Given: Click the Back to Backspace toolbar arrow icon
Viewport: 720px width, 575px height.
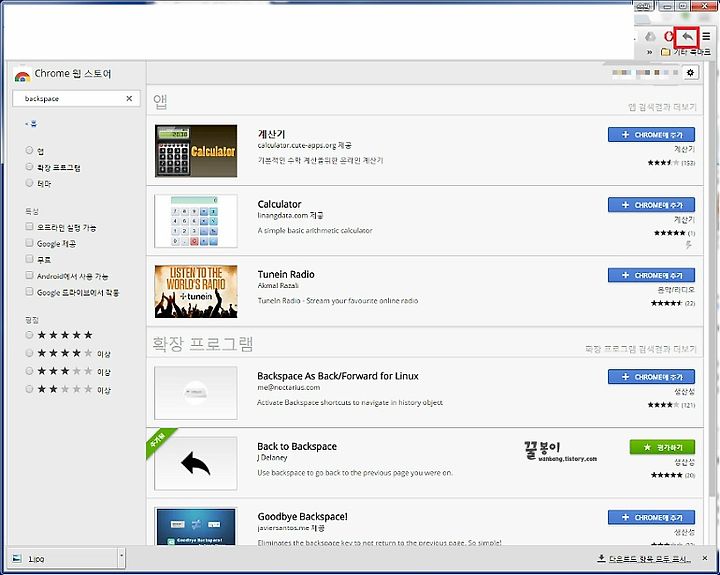Looking at the screenshot, I should 687,36.
